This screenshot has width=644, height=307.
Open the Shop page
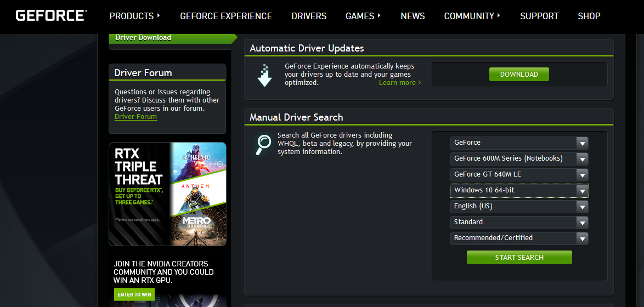point(589,16)
